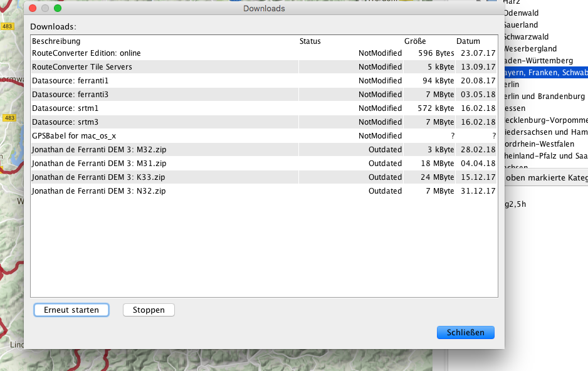Select Datasource: ferranti1 entry
This screenshot has height=371, width=588.
point(70,81)
